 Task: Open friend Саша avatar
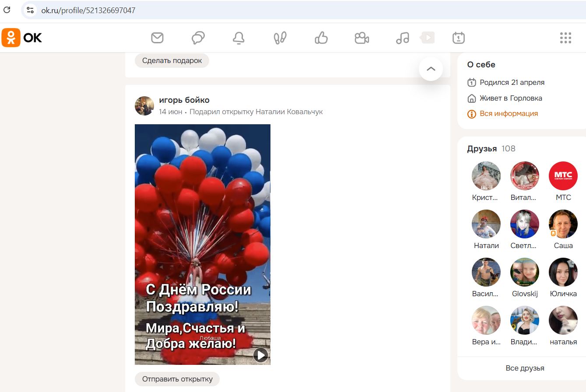coord(563,224)
